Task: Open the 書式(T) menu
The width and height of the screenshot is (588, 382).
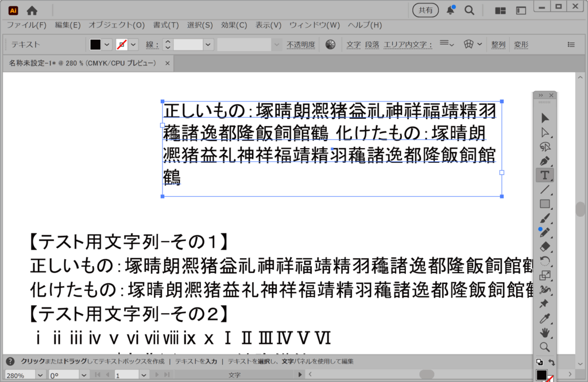Action: pyautogui.click(x=165, y=25)
